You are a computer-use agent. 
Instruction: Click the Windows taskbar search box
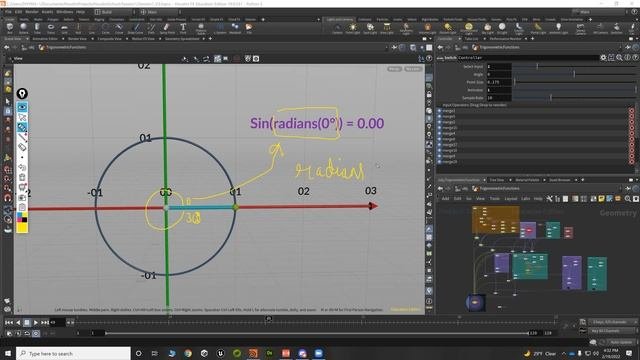pyautogui.click(x=73, y=353)
